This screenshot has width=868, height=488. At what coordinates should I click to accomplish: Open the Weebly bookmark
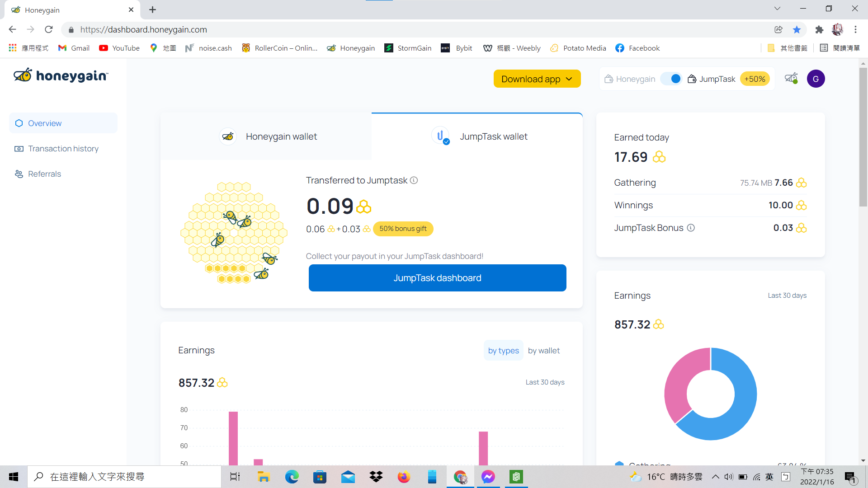[x=512, y=48]
